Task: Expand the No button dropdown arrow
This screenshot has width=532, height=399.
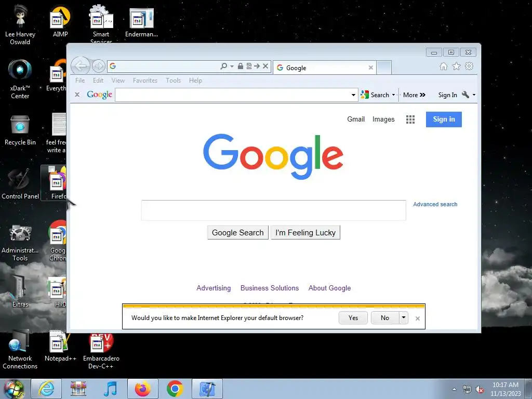Action: tap(403, 318)
